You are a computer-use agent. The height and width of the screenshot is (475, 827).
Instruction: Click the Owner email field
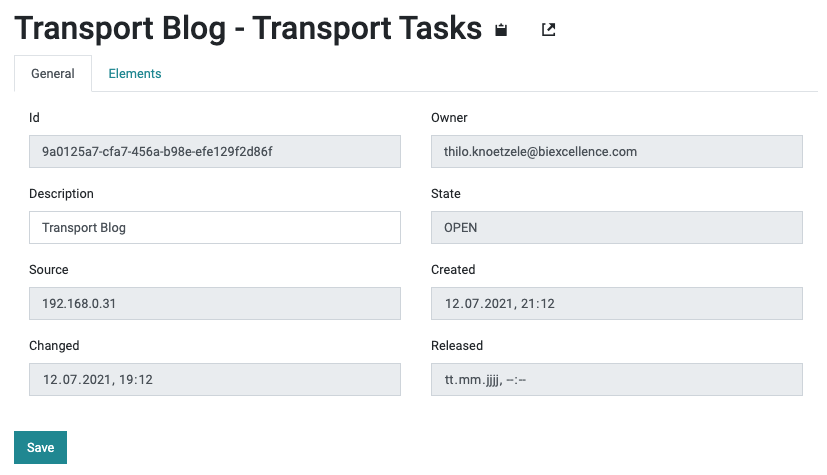pyautogui.click(x=617, y=152)
